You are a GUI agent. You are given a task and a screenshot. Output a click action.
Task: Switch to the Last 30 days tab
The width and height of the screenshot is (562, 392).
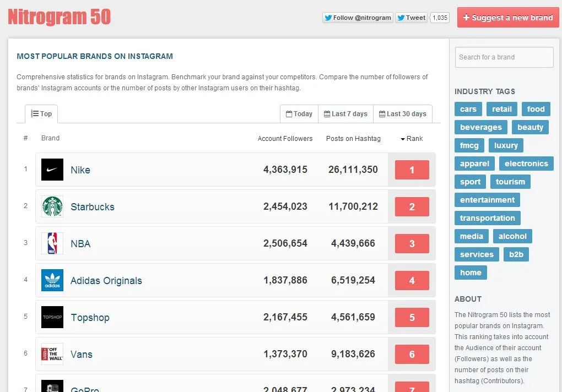[403, 114]
